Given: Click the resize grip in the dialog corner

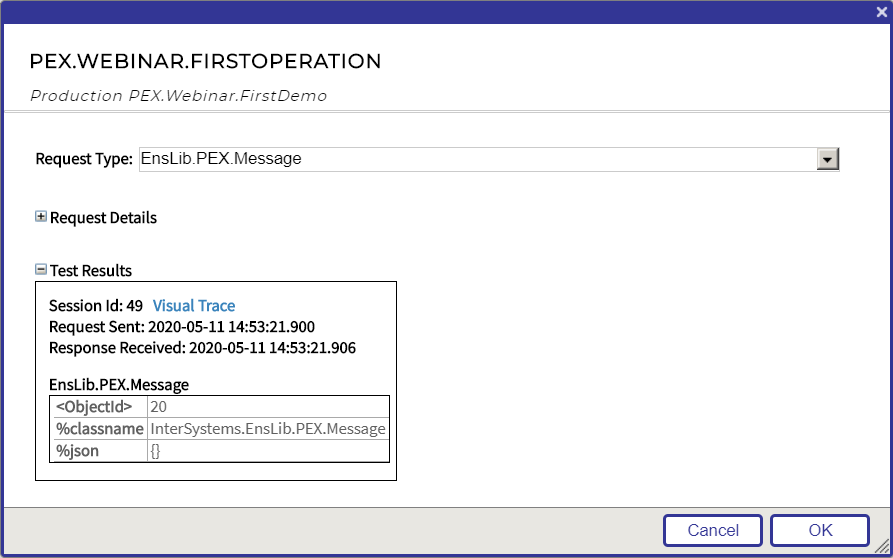Looking at the screenshot, I should [882, 547].
